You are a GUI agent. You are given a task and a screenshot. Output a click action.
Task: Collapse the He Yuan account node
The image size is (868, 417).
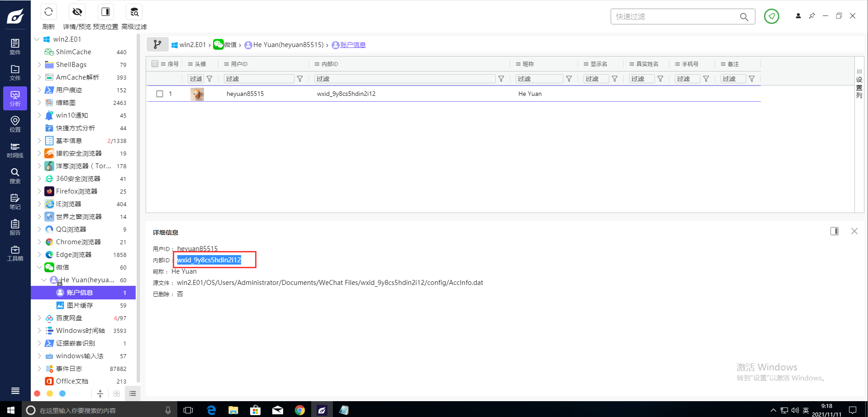click(44, 280)
